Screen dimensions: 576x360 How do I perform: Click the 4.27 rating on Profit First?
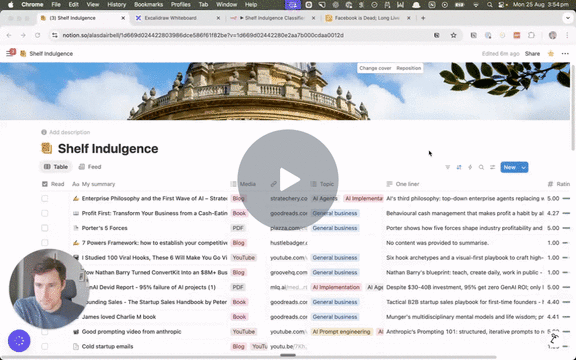pos(553,213)
